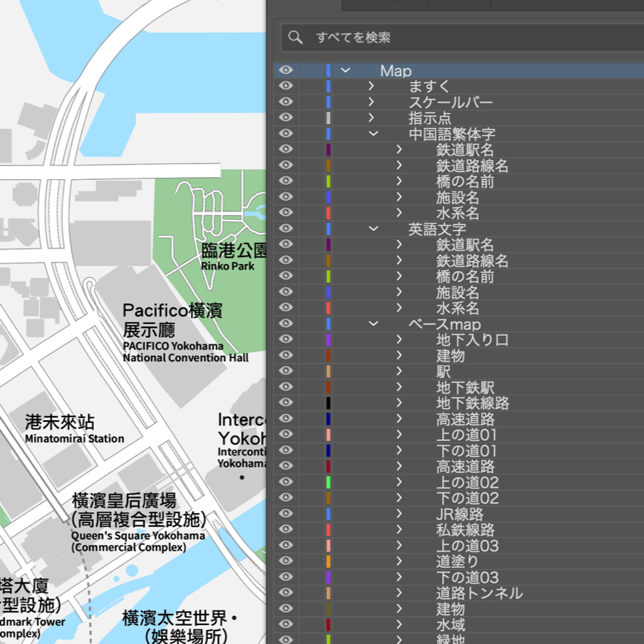The height and width of the screenshot is (644, 644).
Task: Select the JR線路 layer name
Action: pyautogui.click(x=460, y=514)
